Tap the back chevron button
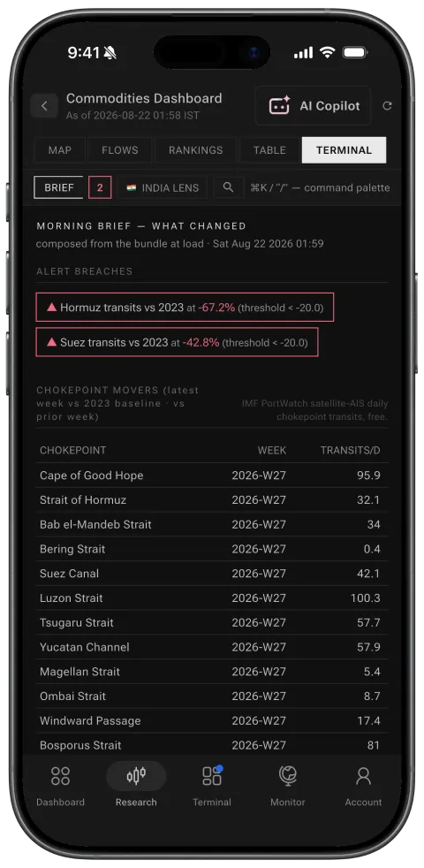This screenshot has height=868, width=424. coord(44,106)
